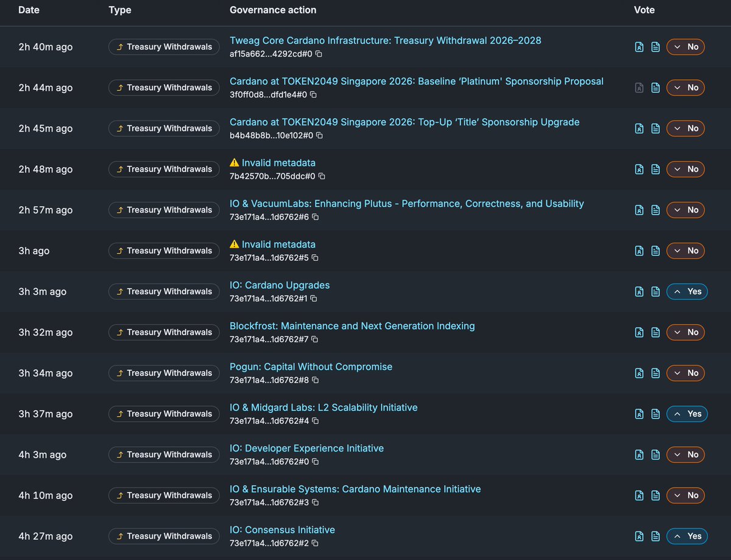Screen dimensions: 731x560
Task: Click the Vote column header
Action: [644, 10]
